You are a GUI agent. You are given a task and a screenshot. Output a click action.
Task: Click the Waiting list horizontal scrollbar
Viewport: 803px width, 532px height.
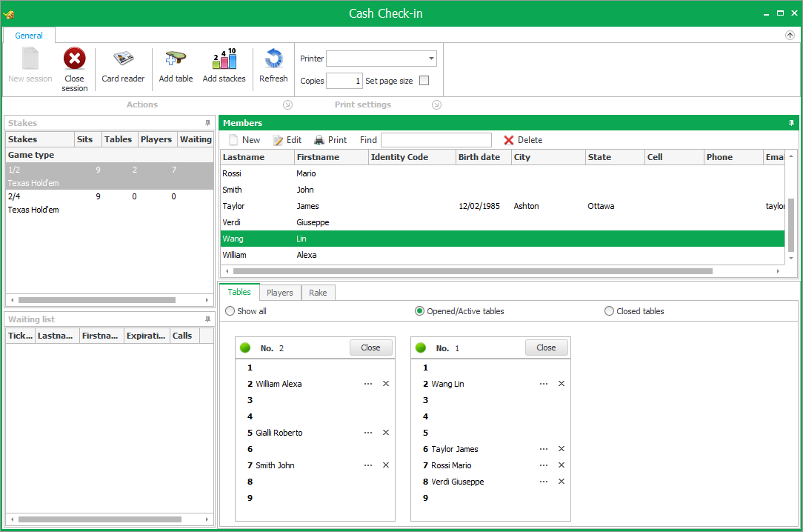(100, 519)
